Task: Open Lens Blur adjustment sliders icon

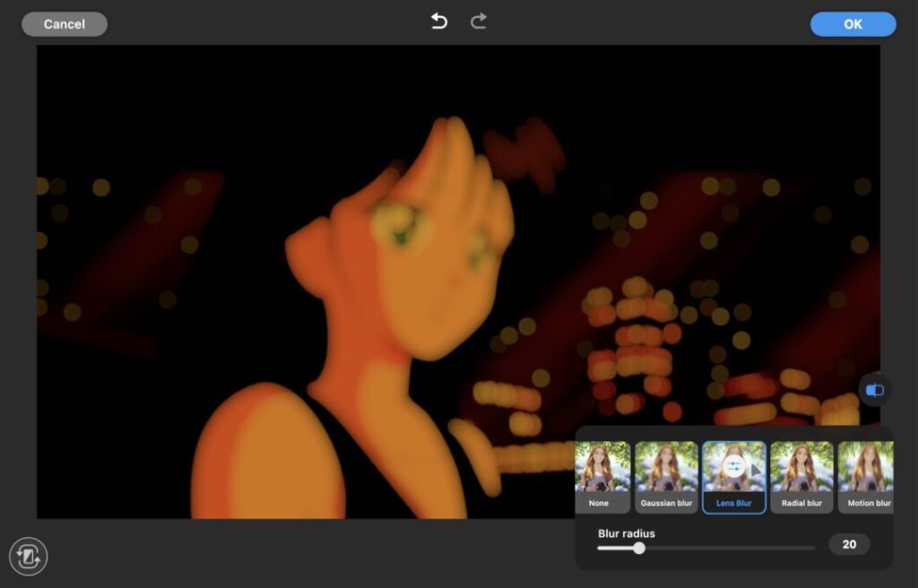Action: tap(733, 466)
